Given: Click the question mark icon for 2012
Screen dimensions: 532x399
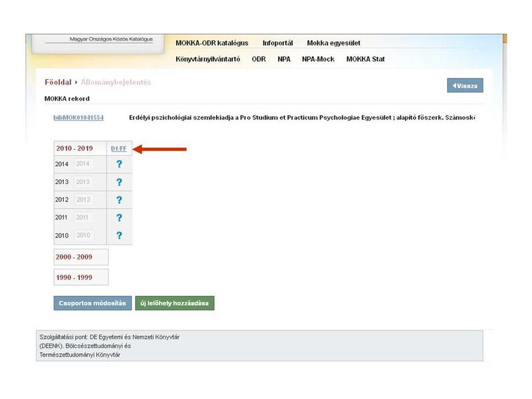Looking at the screenshot, I should point(119,200).
